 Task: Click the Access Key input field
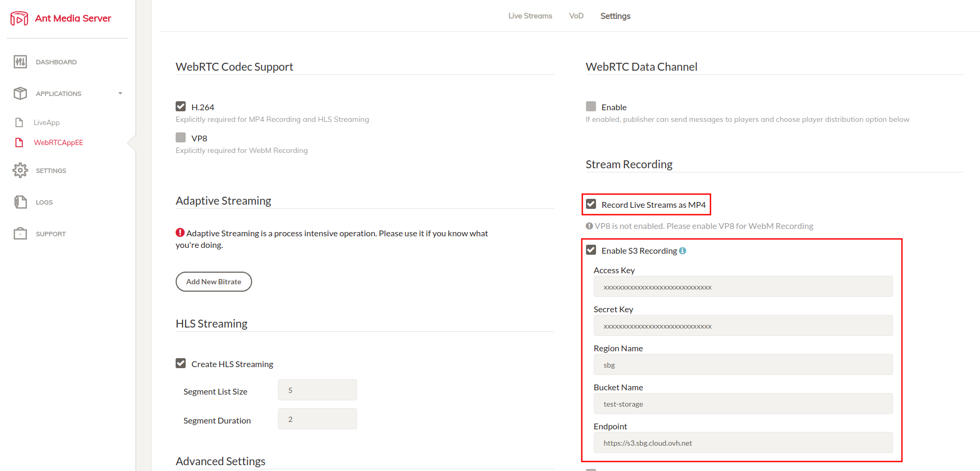click(x=743, y=286)
